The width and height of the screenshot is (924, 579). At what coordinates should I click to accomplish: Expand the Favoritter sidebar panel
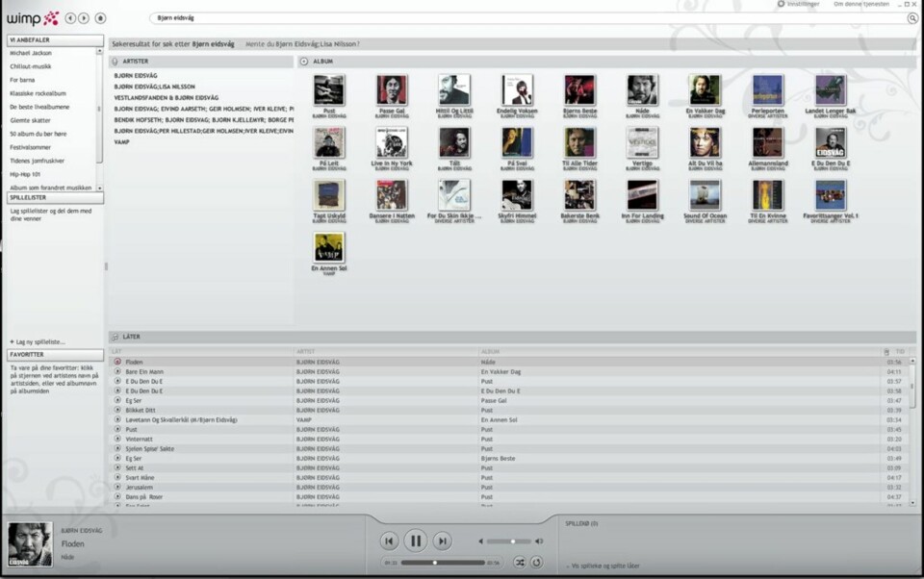pos(55,355)
